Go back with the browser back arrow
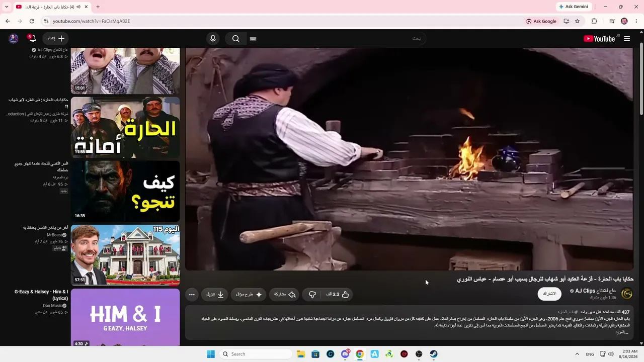The image size is (644, 362). 8,21
